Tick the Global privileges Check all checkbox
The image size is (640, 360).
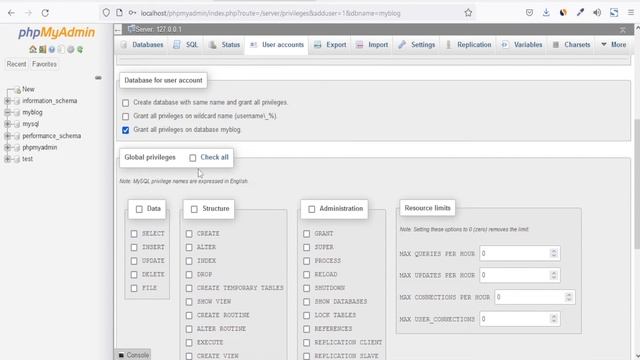193,158
